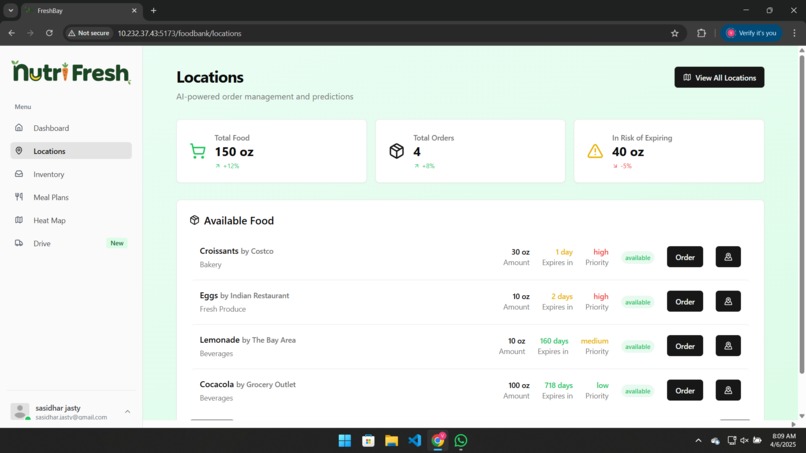Bookmark this page with the star icon
Viewport: 806px width, 453px height.
tap(674, 33)
